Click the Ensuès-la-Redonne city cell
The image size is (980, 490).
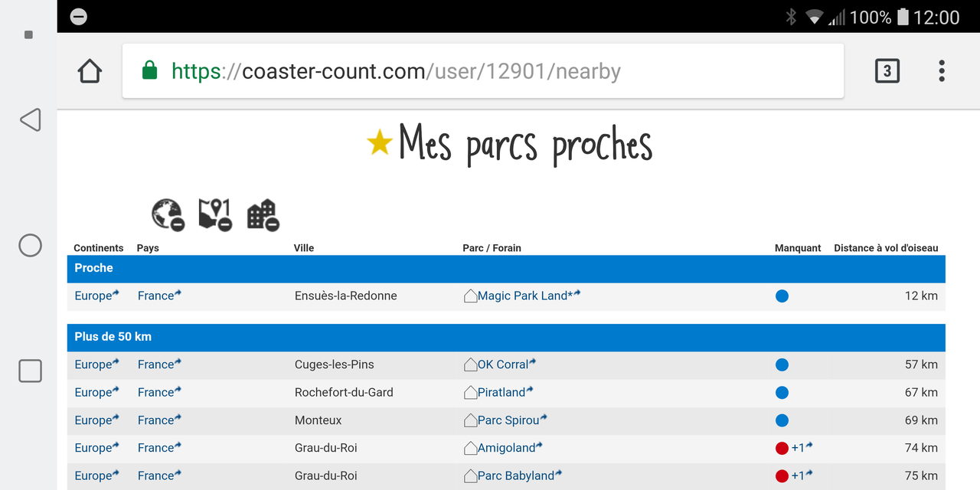coord(345,296)
